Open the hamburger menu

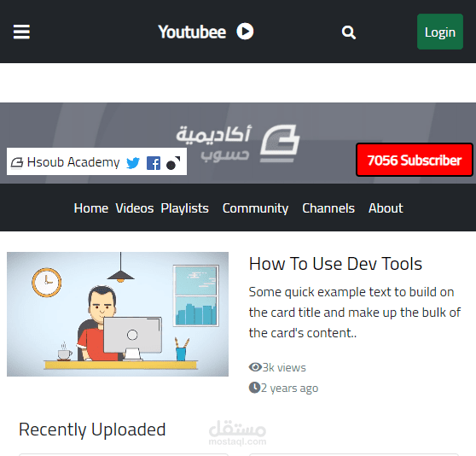pos(21,32)
